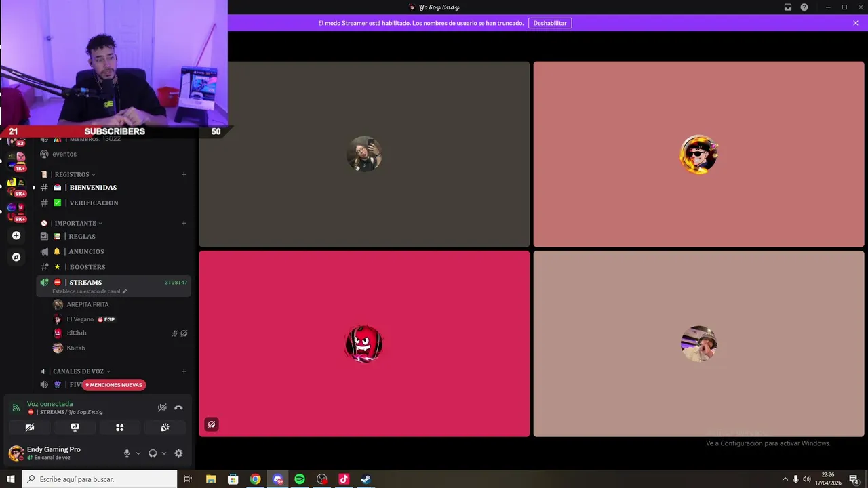Click muted icon on red tile

pos(212,424)
